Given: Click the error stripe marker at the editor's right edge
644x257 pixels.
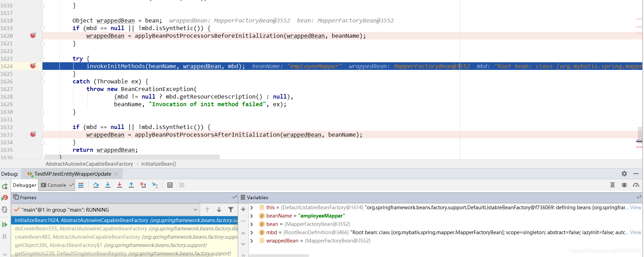Looking at the screenshot, I should (x=639, y=141).
